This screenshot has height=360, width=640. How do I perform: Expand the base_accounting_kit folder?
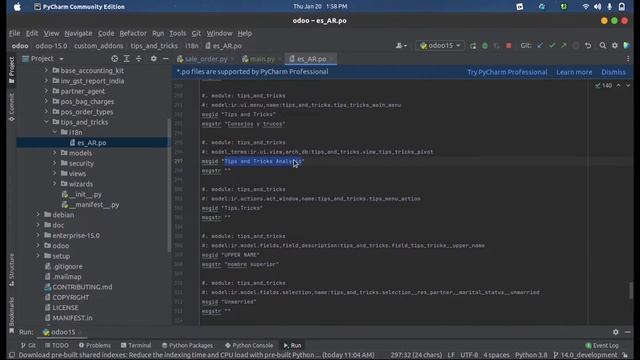(46, 71)
